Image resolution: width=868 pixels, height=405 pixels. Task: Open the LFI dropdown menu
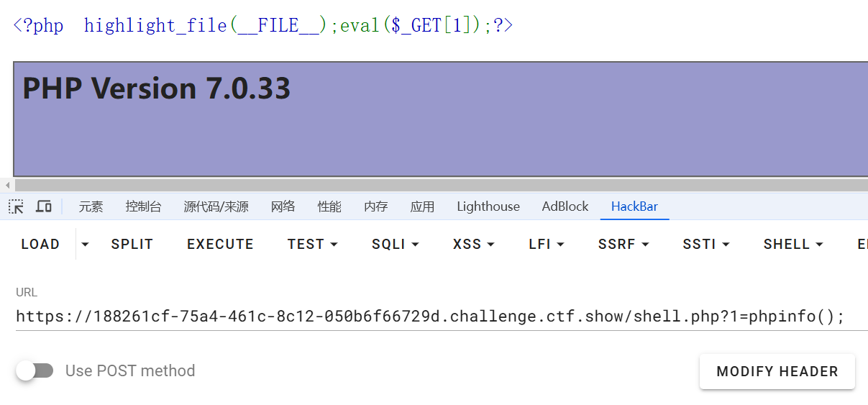coord(547,244)
